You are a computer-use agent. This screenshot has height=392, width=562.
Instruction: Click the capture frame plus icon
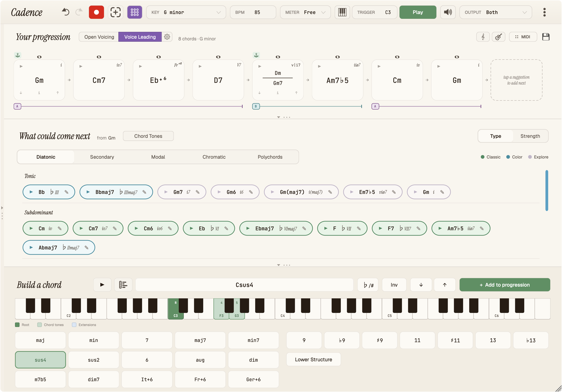point(115,12)
